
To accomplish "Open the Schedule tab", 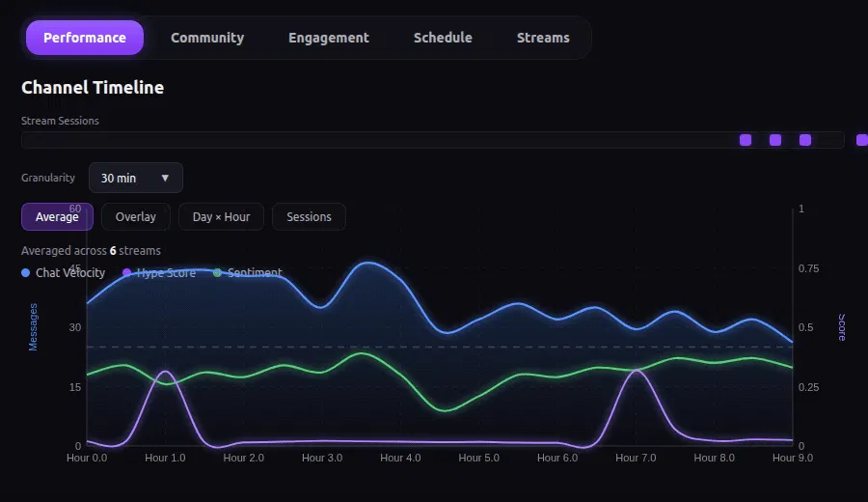I will (x=443, y=38).
